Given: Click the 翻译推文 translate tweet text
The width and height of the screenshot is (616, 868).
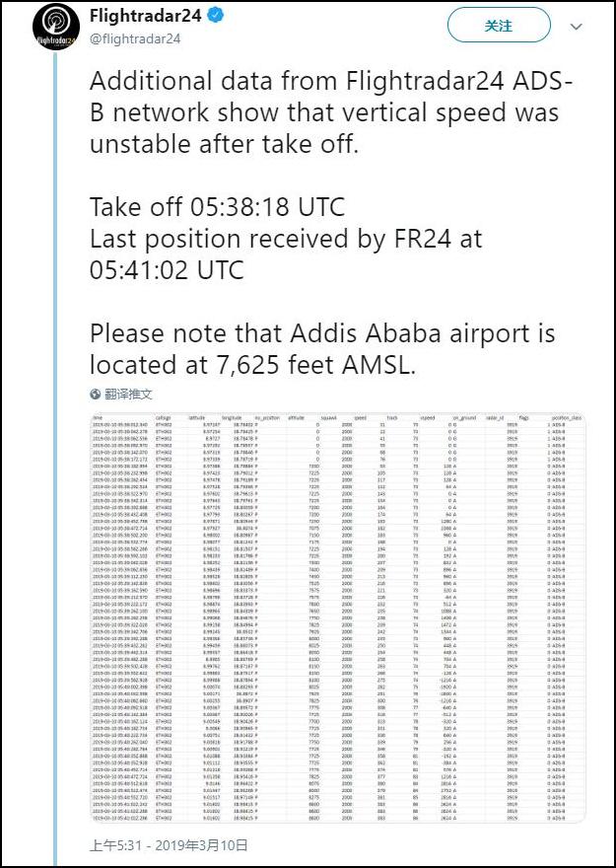Looking at the screenshot, I should [128, 394].
